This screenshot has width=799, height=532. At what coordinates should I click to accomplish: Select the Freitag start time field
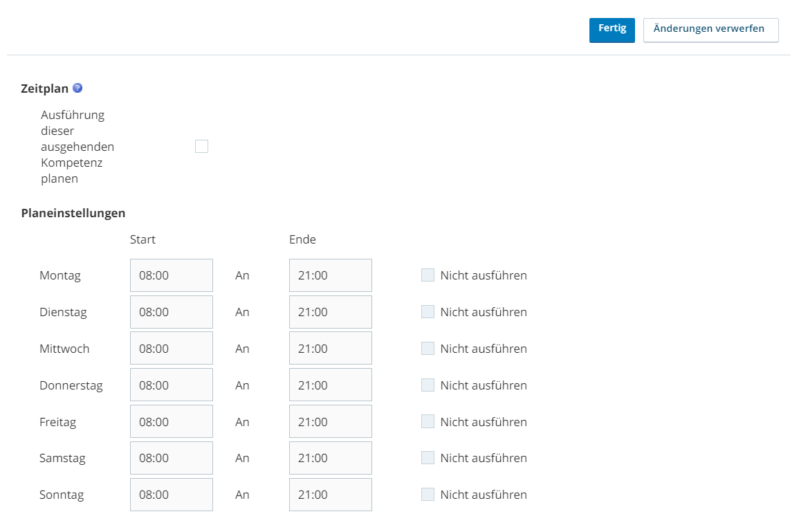click(x=172, y=421)
